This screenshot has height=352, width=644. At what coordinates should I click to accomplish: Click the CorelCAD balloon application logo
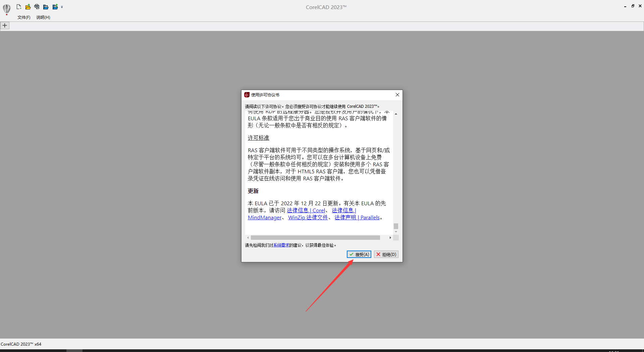pyautogui.click(x=7, y=9)
